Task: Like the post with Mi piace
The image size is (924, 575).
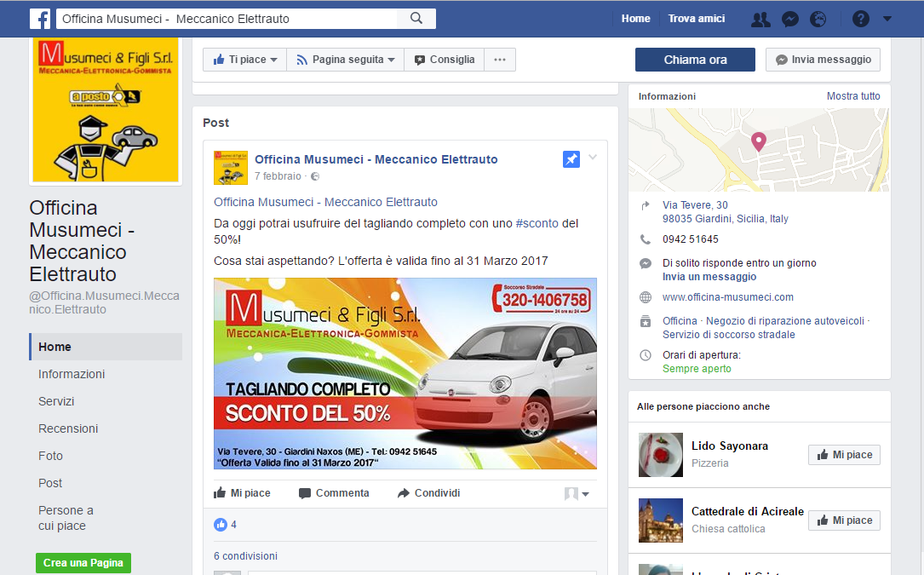Action: point(242,493)
